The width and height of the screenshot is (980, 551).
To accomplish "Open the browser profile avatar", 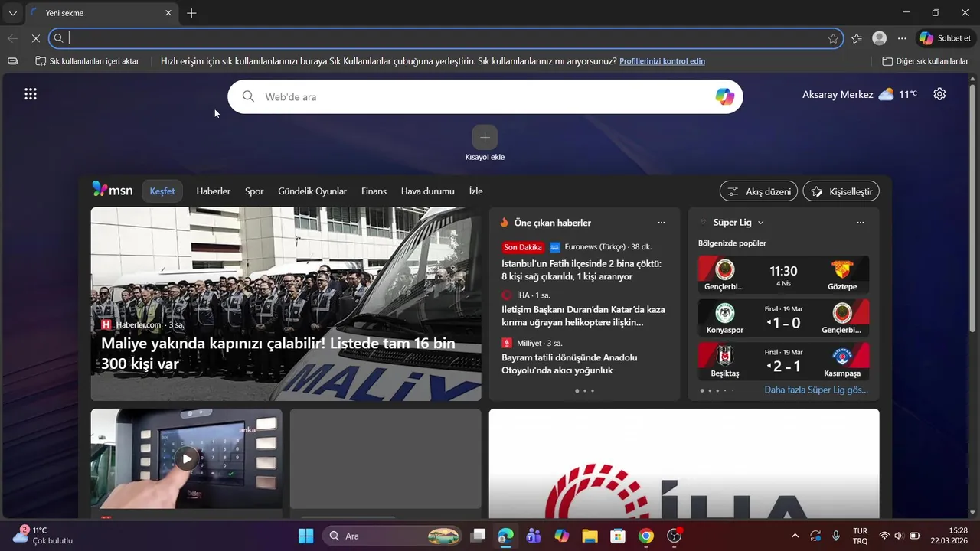I will 880,38.
